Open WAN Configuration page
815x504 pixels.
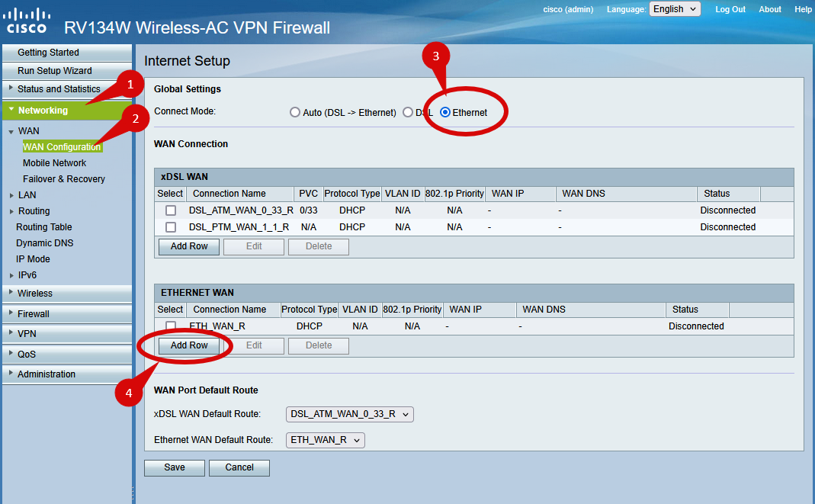(62, 147)
